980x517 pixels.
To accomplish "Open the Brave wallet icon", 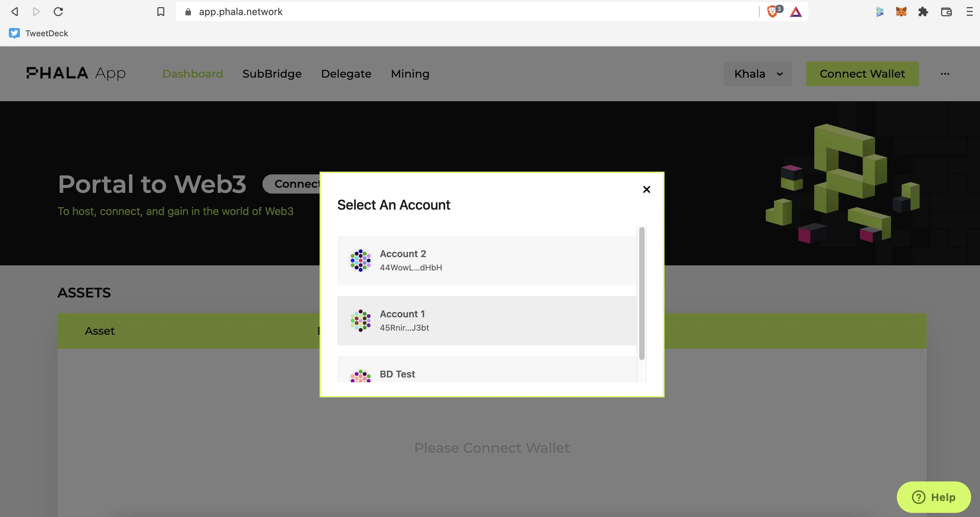I will tap(946, 12).
